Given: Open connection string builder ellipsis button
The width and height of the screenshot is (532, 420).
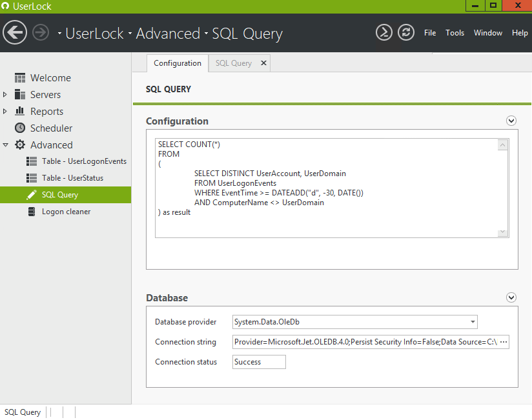Looking at the screenshot, I should 504,342.
